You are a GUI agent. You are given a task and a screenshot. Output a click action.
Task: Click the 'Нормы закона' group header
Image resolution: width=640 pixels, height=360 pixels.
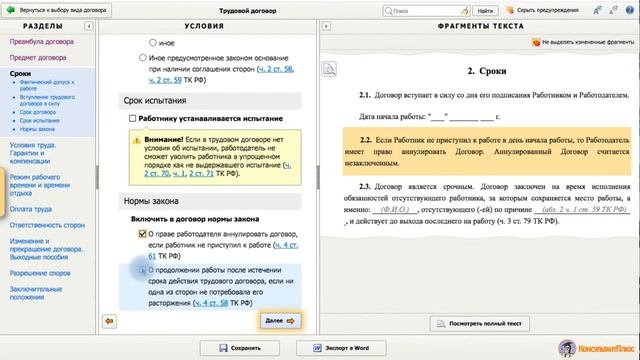[x=210, y=201]
